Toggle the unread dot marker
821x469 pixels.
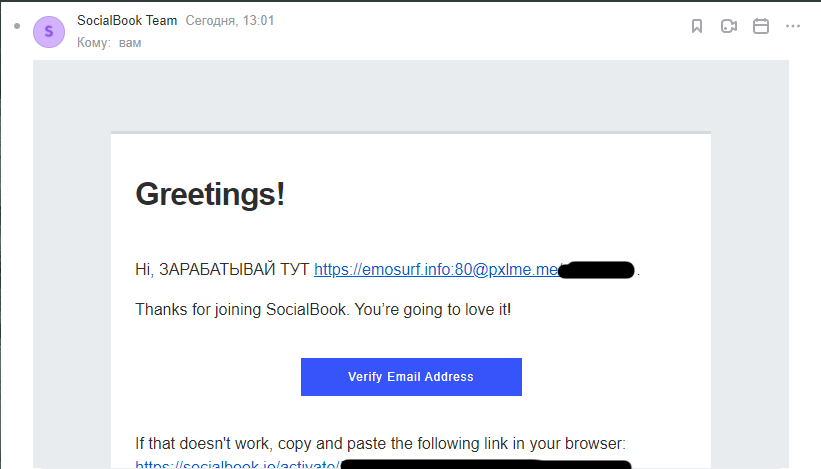point(17,24)
